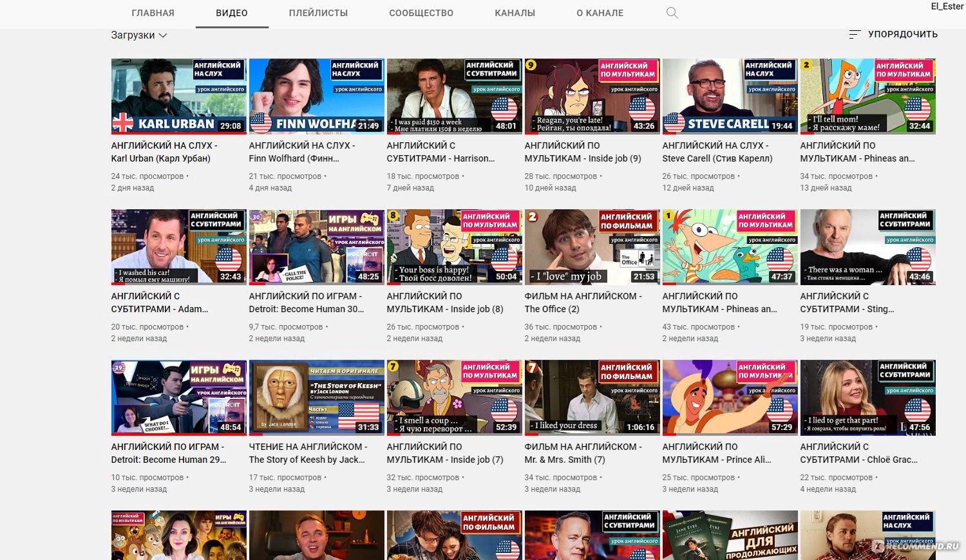Open the Inside job (8) thumbnail
This screenshot has height=560, width=966.
454,247
